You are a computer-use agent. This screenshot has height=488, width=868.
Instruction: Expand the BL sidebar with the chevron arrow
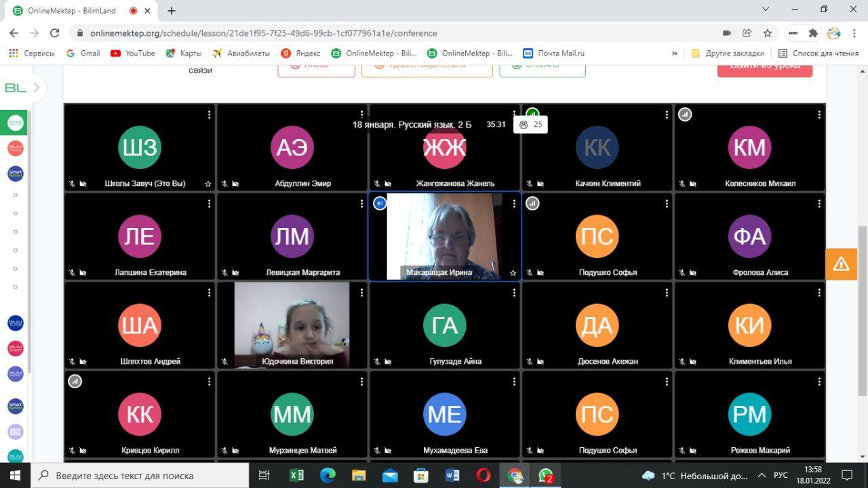pos(36,88)
